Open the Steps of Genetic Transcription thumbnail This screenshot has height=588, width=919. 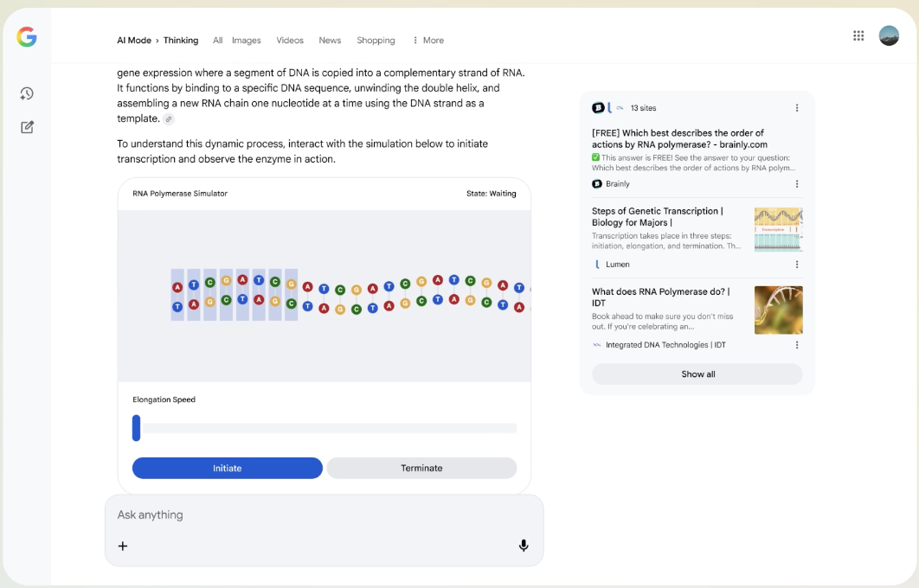[778, 229]
